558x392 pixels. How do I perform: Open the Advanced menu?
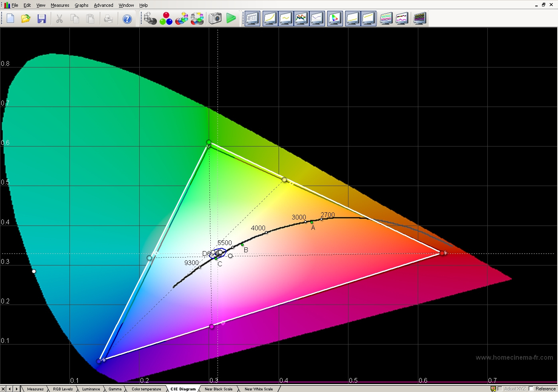103,5
